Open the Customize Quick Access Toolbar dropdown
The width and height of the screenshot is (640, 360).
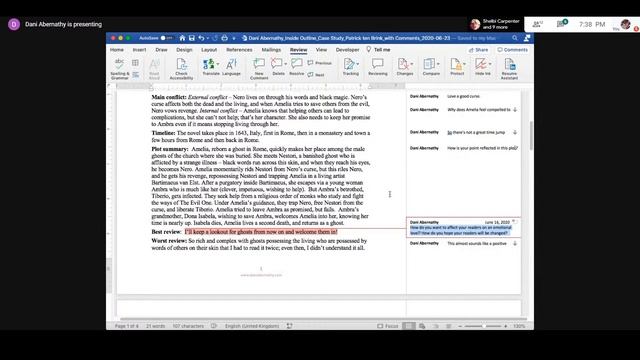(x=234, y=38)
